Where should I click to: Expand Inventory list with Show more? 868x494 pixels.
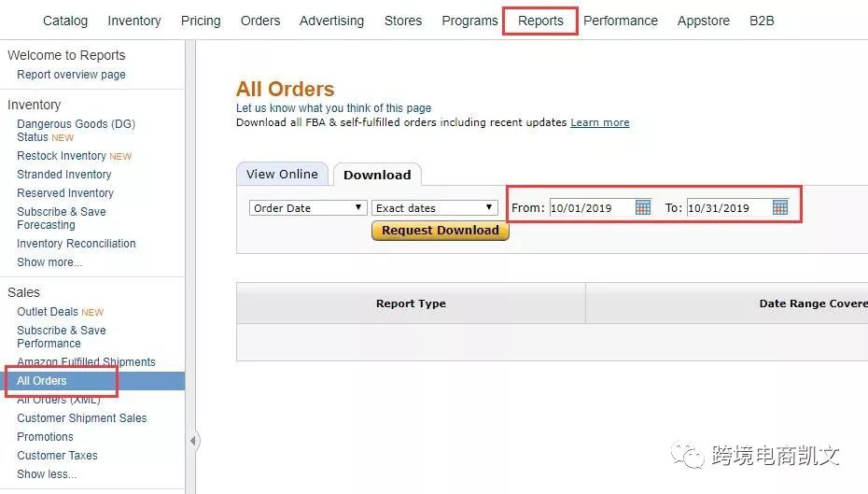coord(49,262)
